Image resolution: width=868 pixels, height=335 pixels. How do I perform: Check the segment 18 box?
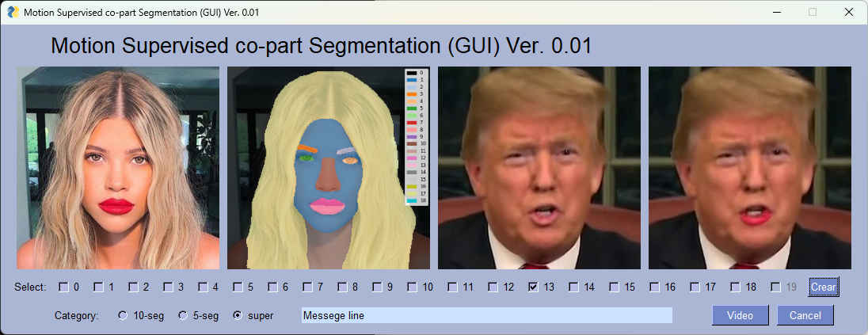point(735,287)
